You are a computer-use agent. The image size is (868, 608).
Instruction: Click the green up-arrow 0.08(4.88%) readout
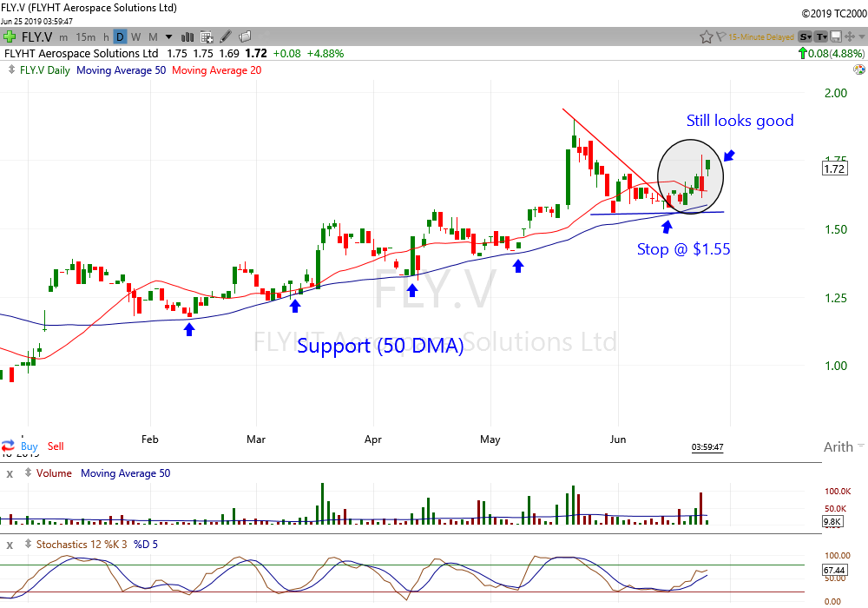[x=831, y=53]
